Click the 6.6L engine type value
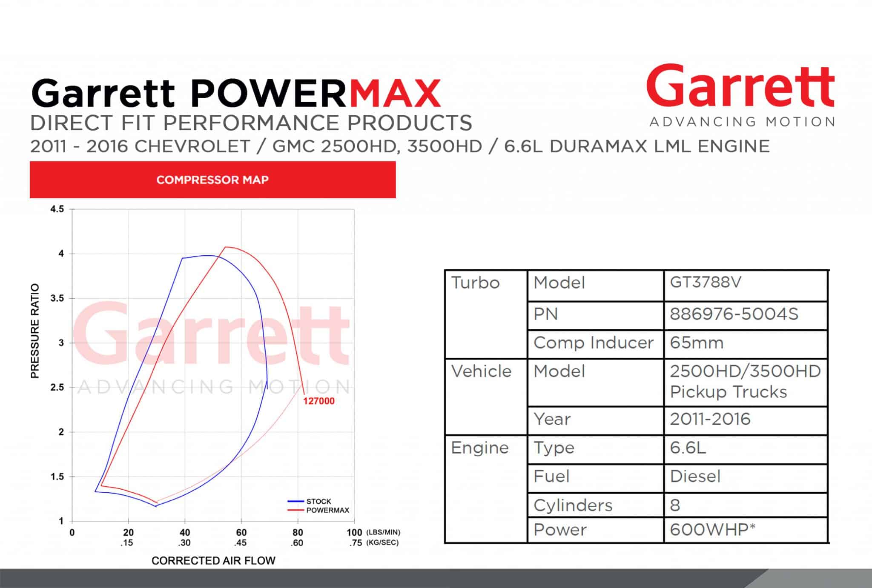The height and width of the screenshot is (588, 872). click(688, 448)
